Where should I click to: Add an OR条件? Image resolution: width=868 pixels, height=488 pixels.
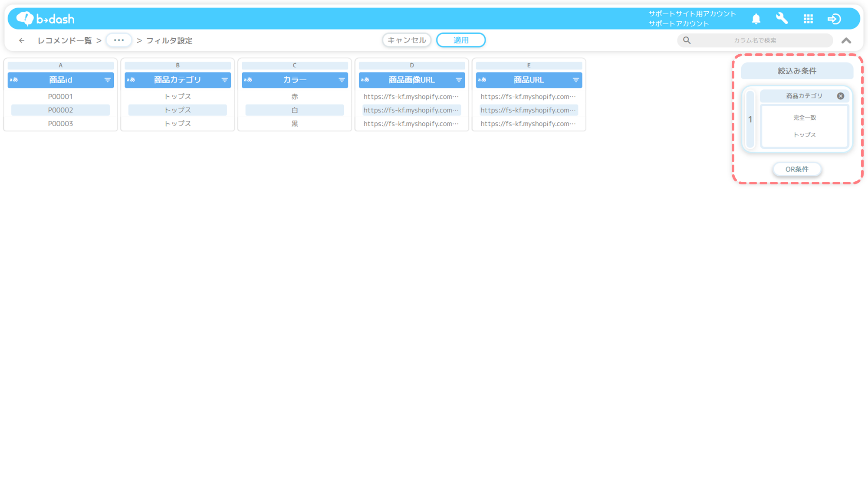tap(797, 169)
